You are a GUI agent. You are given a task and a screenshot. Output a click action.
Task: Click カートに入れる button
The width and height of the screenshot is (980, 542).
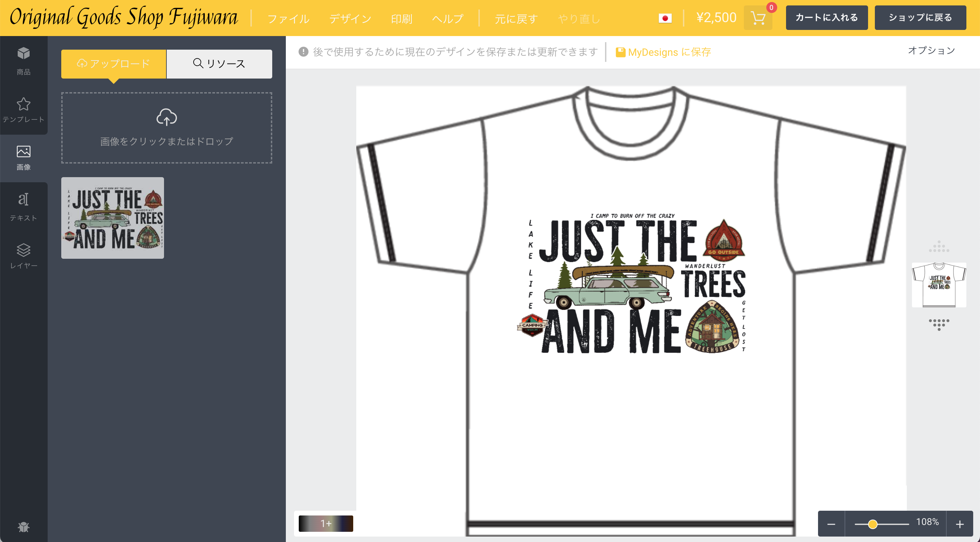point(827,18)
